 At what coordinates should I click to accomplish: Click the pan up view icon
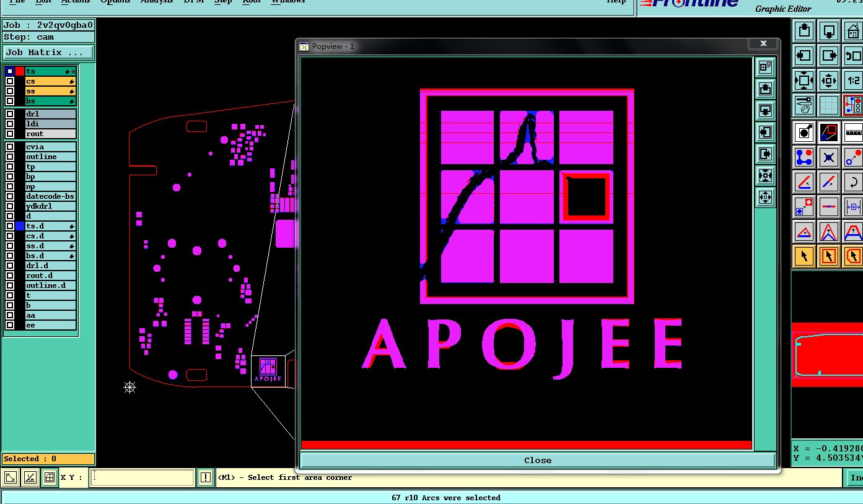pyautogui.click(x=804, y=30)
